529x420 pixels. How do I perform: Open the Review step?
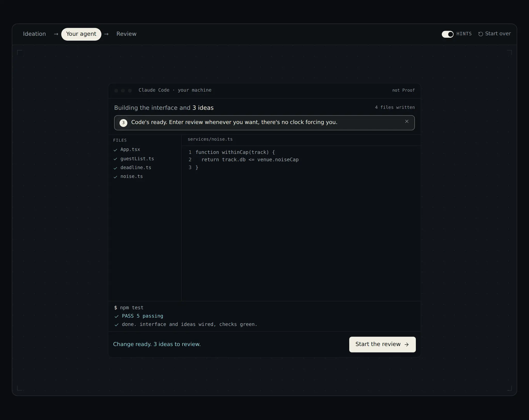tap(126, 34)
